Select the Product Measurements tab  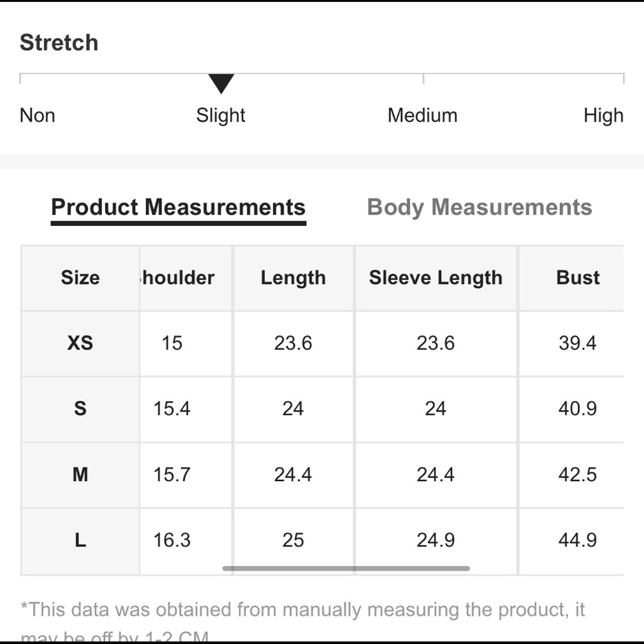[x=178, y=207]
